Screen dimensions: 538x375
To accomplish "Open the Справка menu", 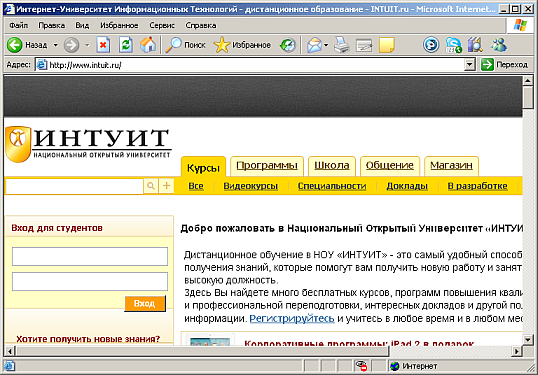I will pyautogui.click(x=201, y=25).
